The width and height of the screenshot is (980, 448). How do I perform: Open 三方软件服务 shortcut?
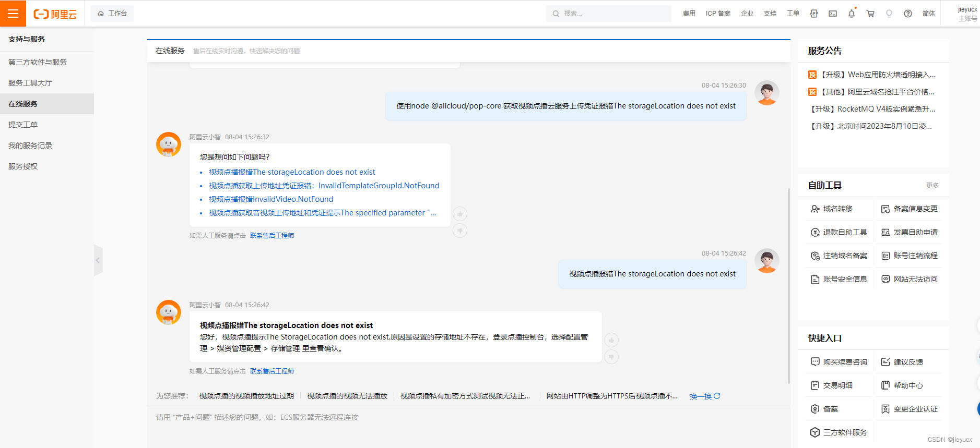pyautogui.click(x=839, y=432)
